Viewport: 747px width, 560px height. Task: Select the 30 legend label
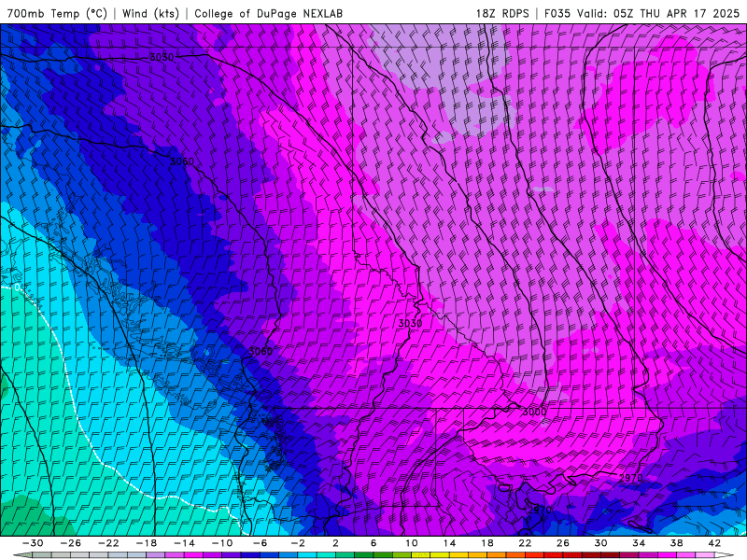click(x=600, y=543)
